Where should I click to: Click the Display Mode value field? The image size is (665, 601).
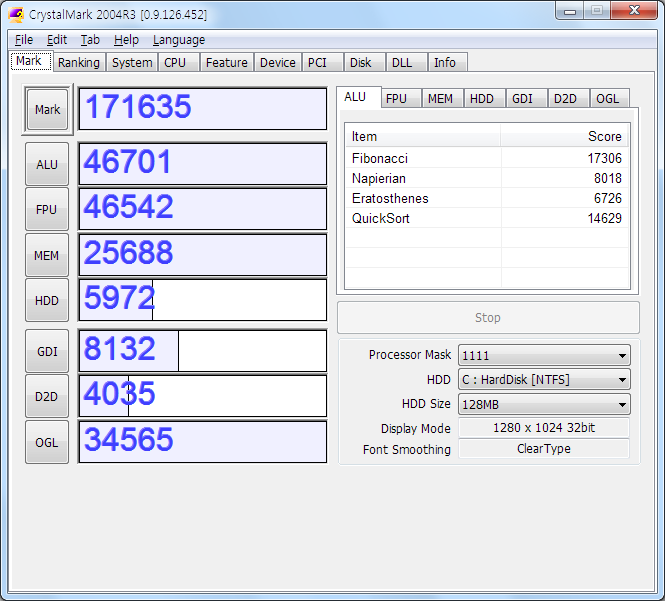544,428
